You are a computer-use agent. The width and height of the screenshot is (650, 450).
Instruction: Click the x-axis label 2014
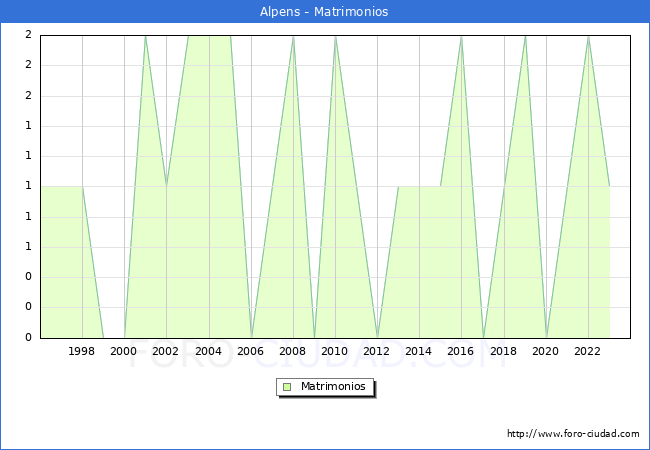(418, 351)
